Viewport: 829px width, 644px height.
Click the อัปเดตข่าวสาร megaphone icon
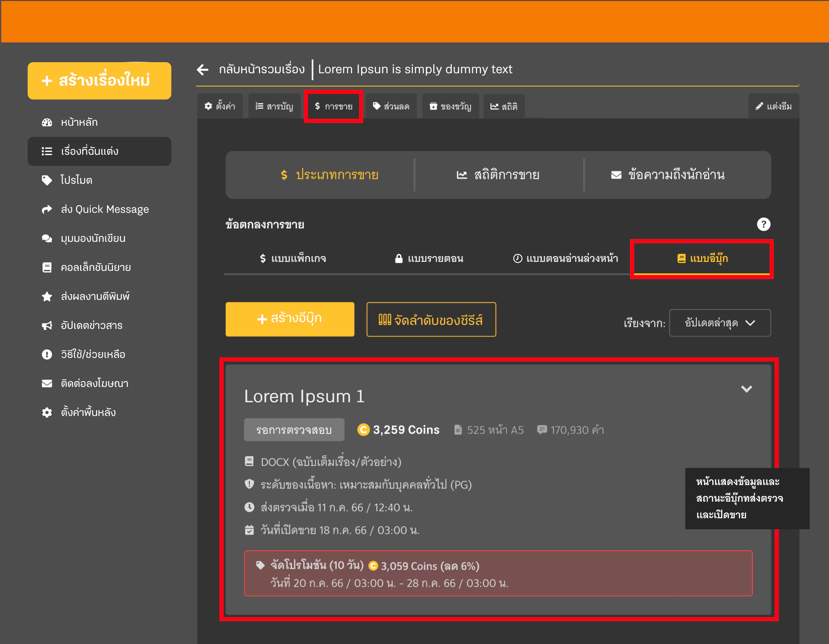pos(47,325)
